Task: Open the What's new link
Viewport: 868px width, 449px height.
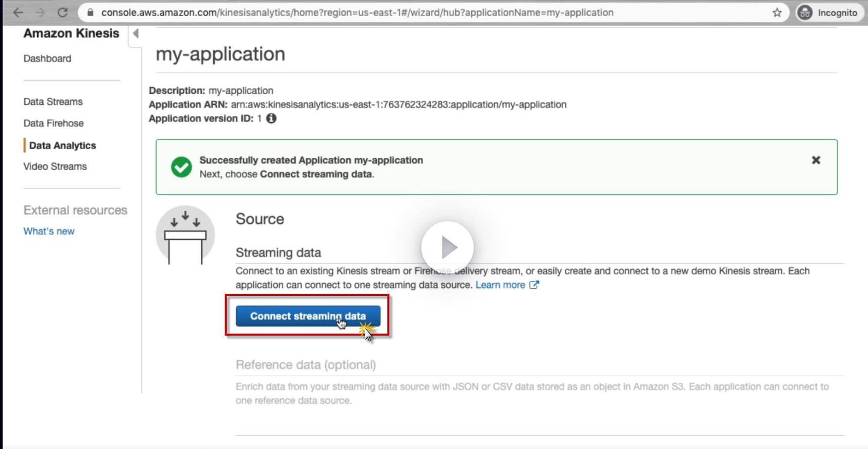Action: click(49, 231)
